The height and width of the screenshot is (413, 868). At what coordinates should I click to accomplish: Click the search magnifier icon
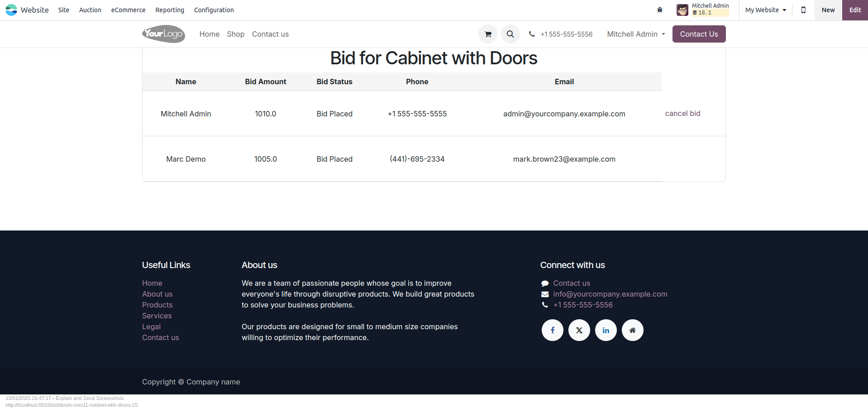coord(510,34)
